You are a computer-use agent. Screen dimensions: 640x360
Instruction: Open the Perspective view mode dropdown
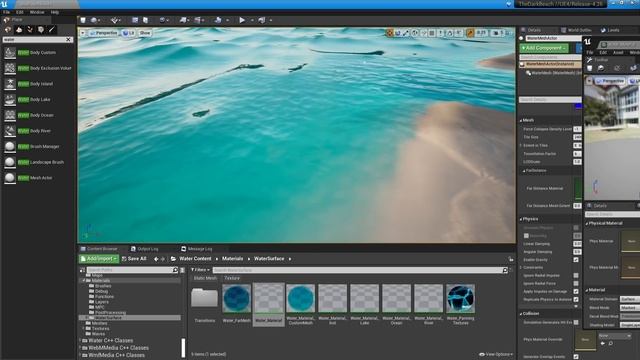(103, 33)
